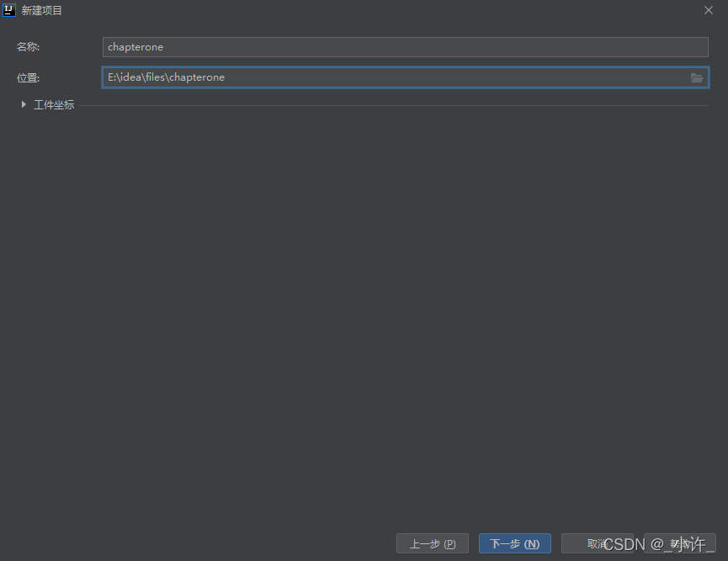Screen dimensions: 728x561
Task: Close the 新建项目 dialog
Action: pyautogui.click(x=708, y=10)
